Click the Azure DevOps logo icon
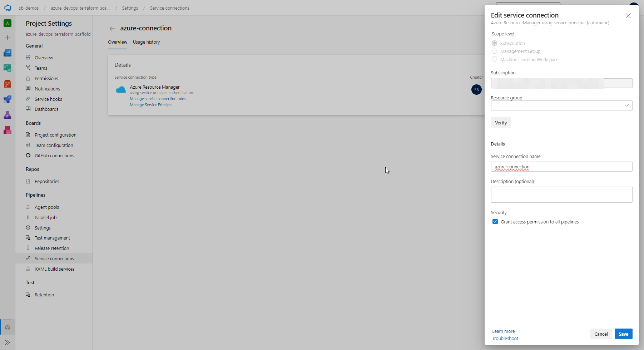Viewport: 644px width, 350px height. [8, 8]
